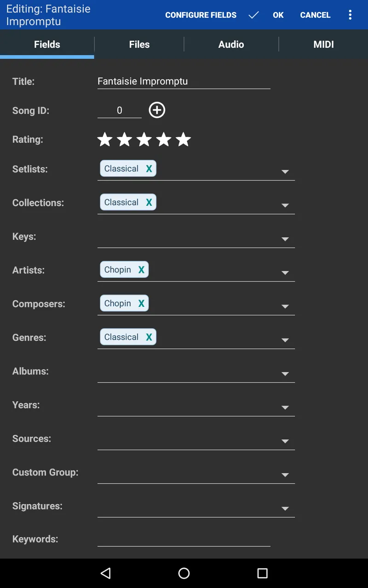The image size is (368, 588).
Task: Remove Chopin from the Composers field
Action: click(141, 303)
